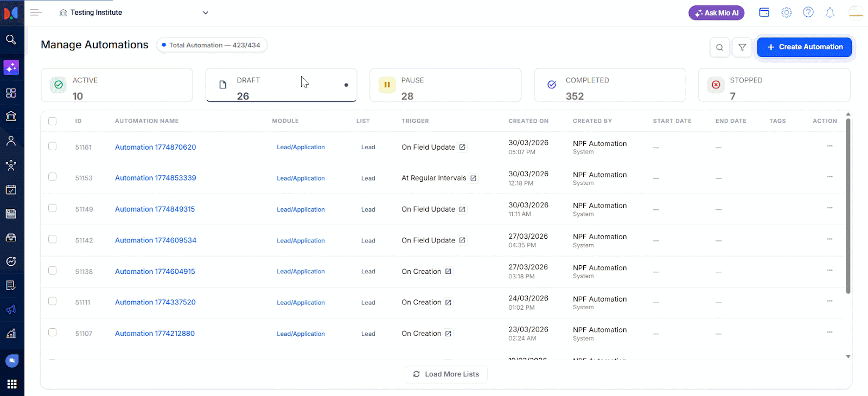Toggle the select-all checkbox in the table header
The image size is (868, 396).
click(53, 121)
